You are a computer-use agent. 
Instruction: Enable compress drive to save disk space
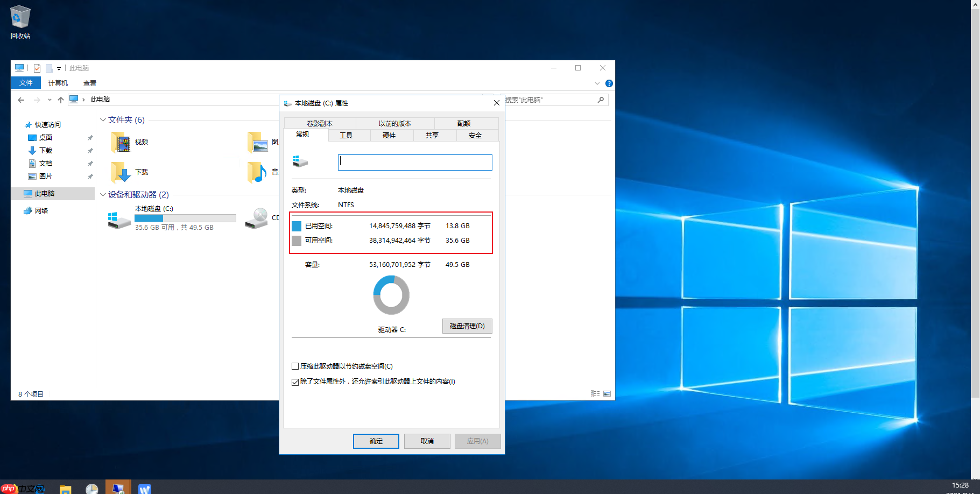pyautogui.click(x=295, y=366)
